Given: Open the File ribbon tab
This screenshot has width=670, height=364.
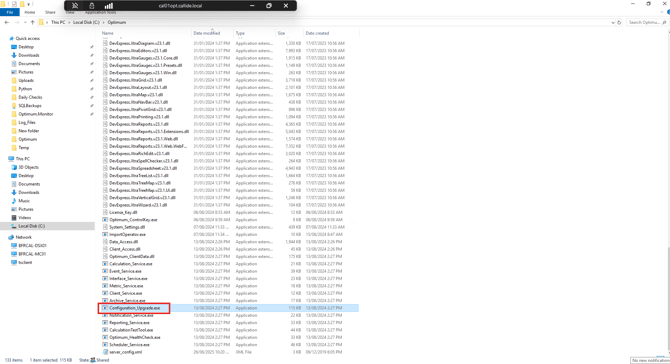Looking at the screenshot, I should (9, 12).
